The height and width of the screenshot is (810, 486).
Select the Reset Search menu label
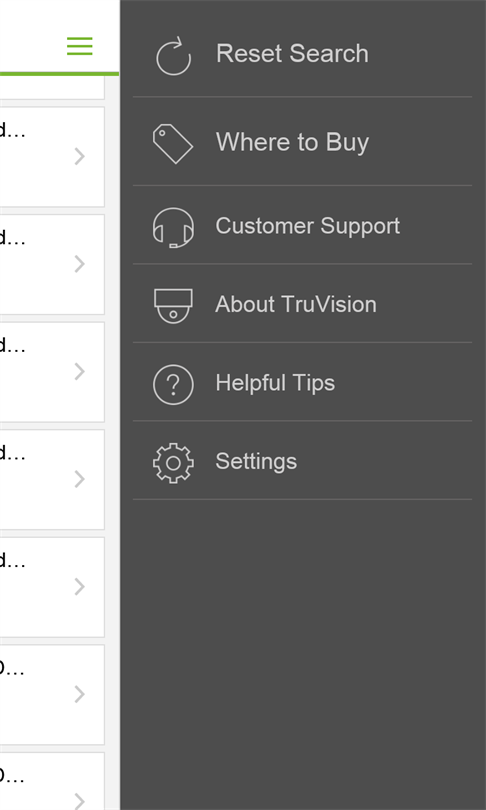(292, 54)
